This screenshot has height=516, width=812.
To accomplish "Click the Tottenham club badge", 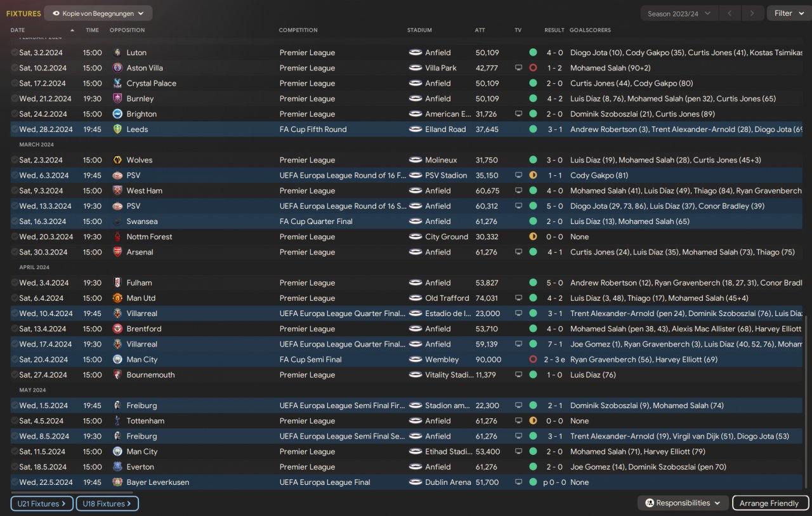I will point(117,421).
